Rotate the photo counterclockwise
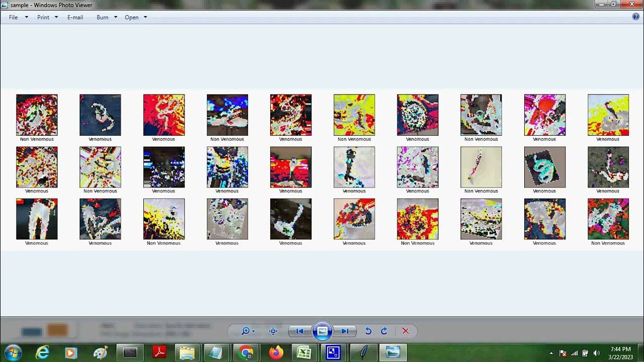Image resolution: width=644 pixels, height=362 pixels. pos(368,331)
